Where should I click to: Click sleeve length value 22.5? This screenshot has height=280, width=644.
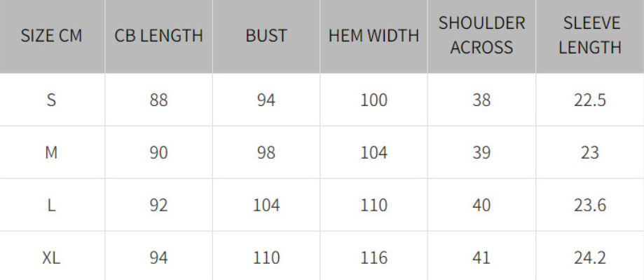click(x=590, y=100)
